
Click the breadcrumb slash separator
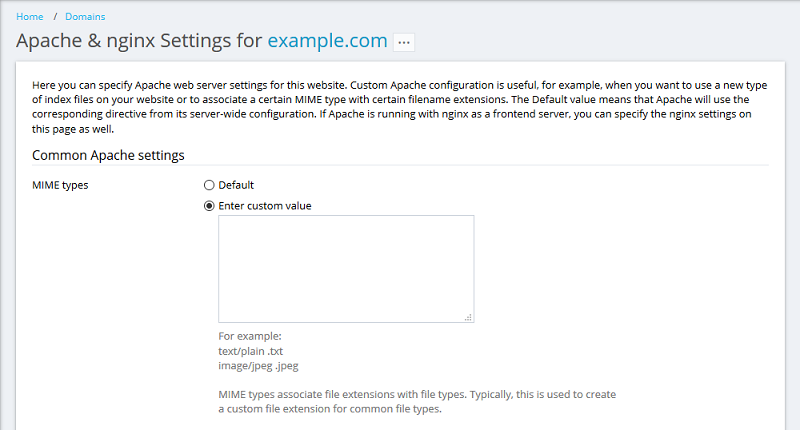coord(57,17)
